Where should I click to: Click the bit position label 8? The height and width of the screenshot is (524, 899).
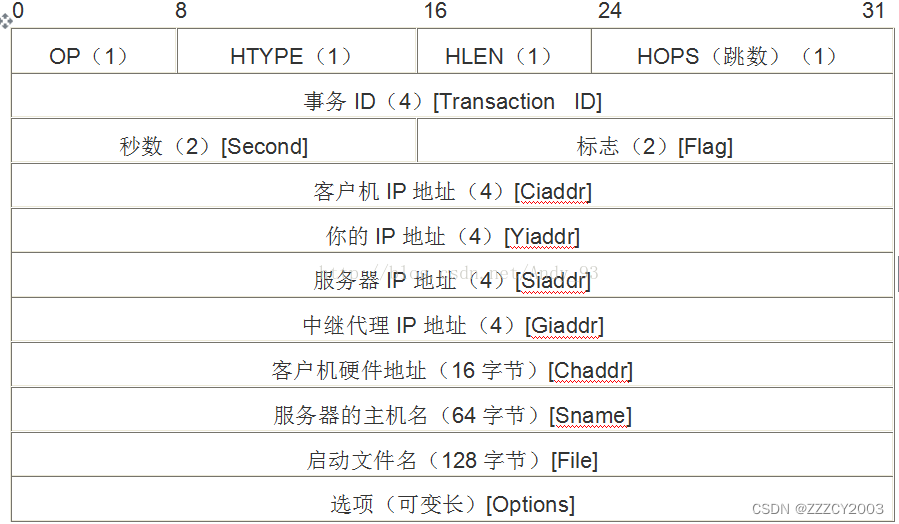pyautogui.click(x=180, y=11)
